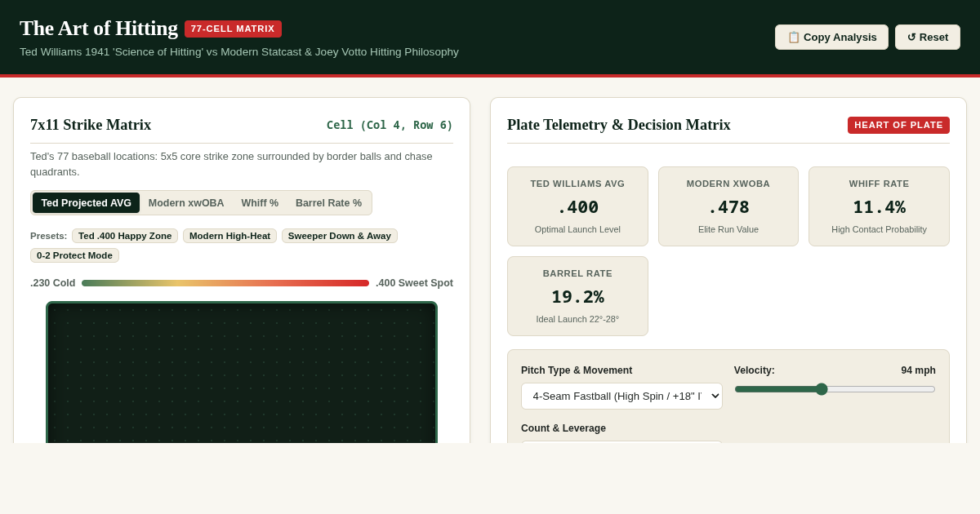This screenshot has height=514, width=980.
Task: Select the Ted Williams AVG card
Action: tap(577, 206)
